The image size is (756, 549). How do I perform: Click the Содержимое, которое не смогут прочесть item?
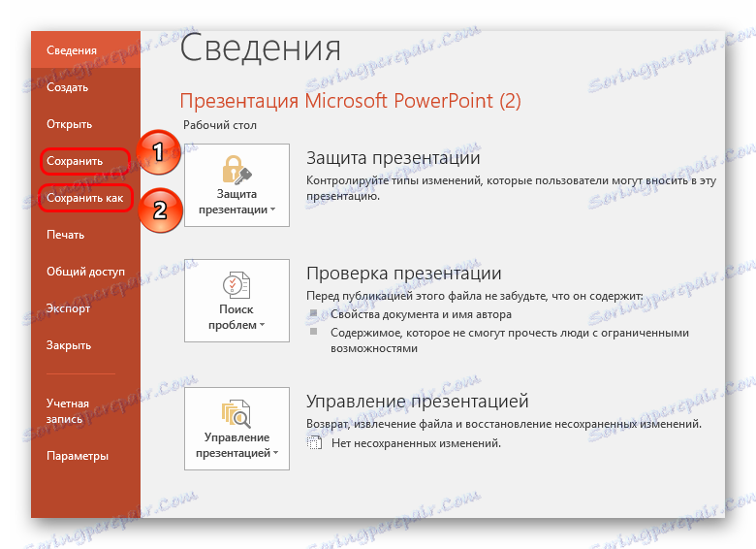[x=510, y=340]
